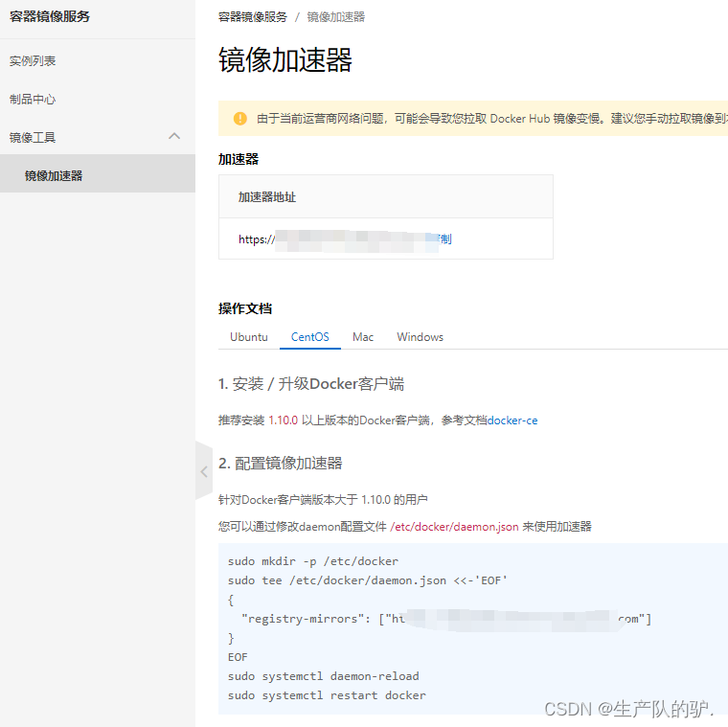
Task: Click the 'sudo tee /etc/docker/daemon.json' line
Action: click(367, 580)
